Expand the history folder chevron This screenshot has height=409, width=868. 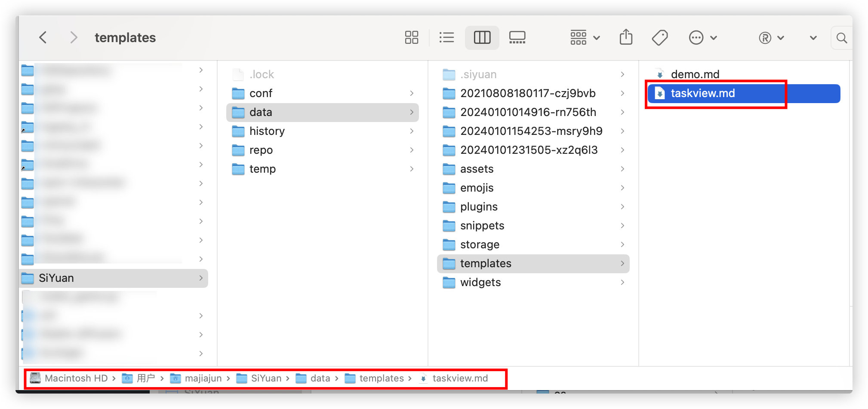click(412, 131)
